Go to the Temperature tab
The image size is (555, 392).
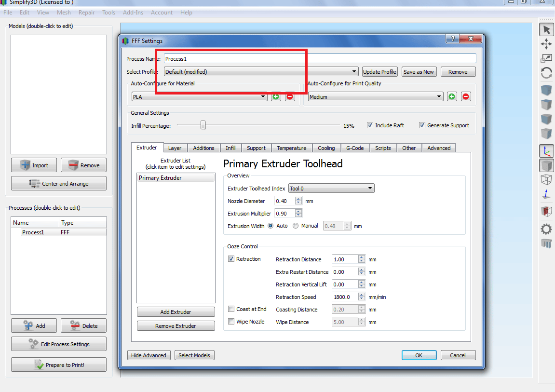tap(292, 148)
